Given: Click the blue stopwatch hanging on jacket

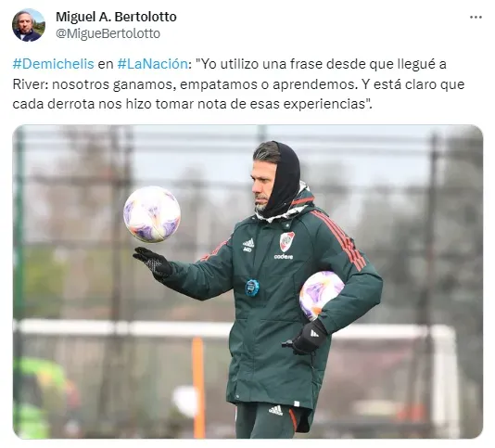Looking at the screenshot, I should coord(252,288).
